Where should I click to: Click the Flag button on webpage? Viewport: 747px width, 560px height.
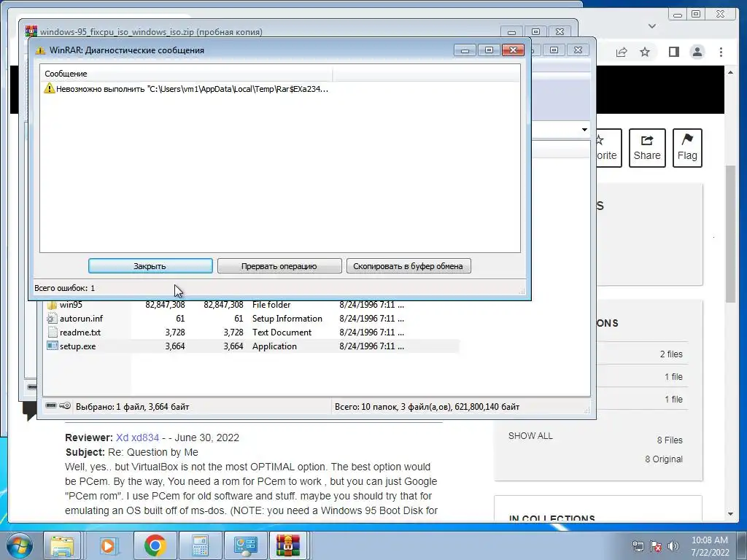(x=687, y=148)
